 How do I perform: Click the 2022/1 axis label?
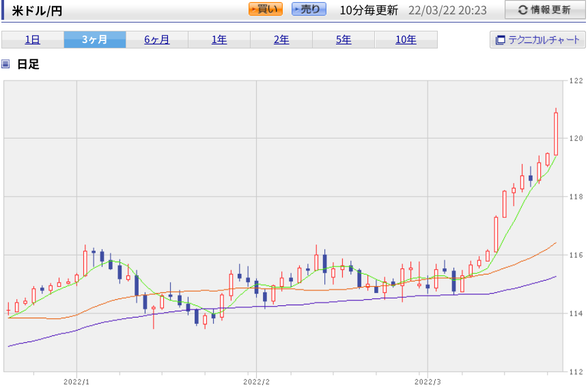pos(76,382)
